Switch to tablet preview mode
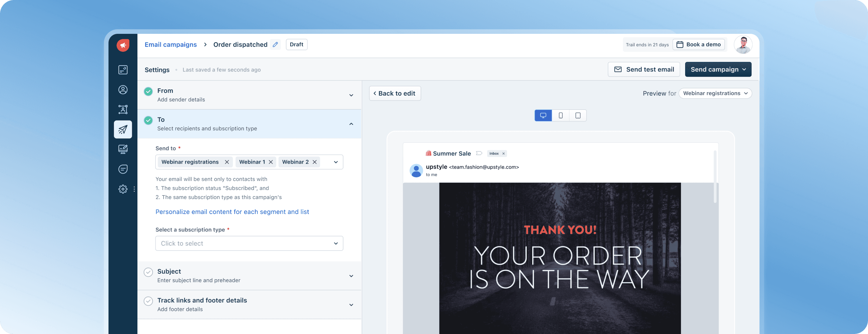The height and width of the screenshot is (334, 868). 578,115
